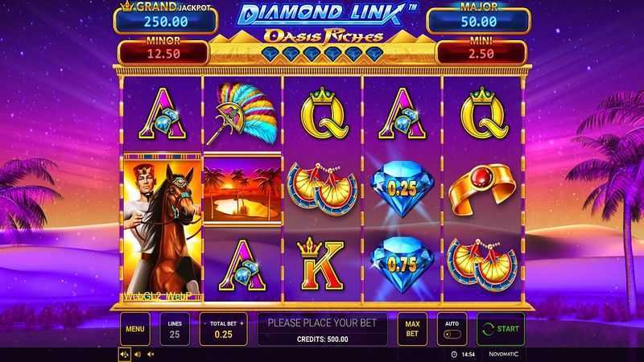
Task: Select the MAX BET button
Action: [412, 329]
